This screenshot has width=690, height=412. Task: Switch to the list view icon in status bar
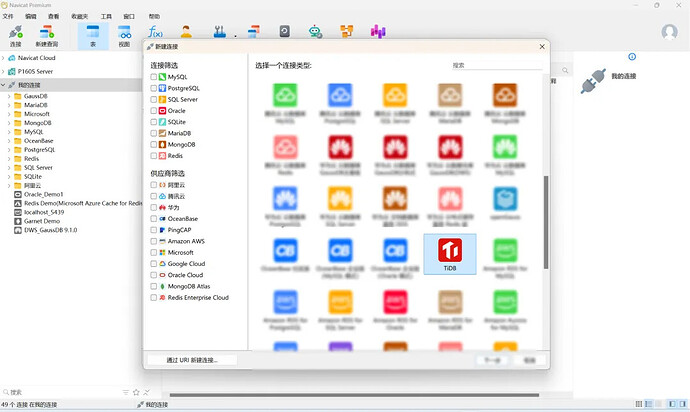click(649, 404)
